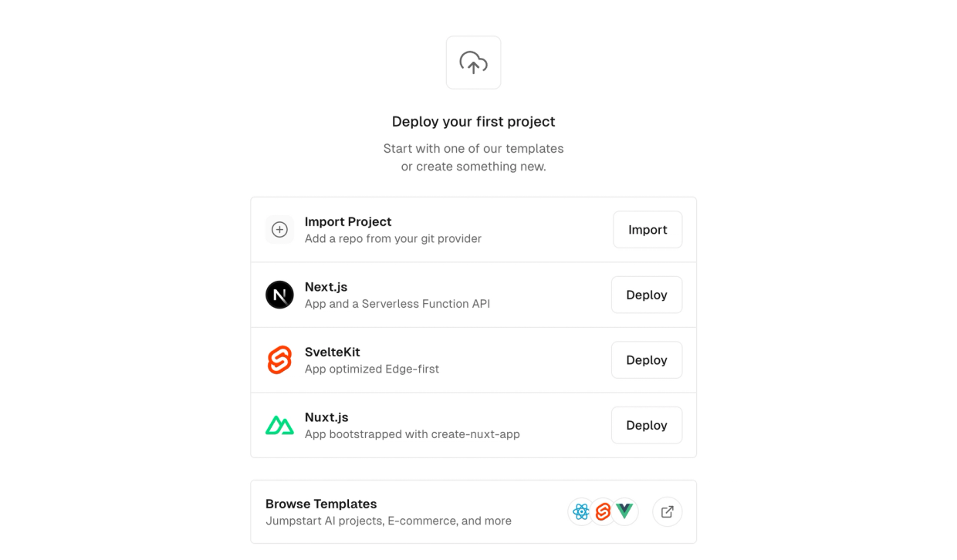Click the SvelteKit template title
The image size is (957, 560).
click(x=333, y=352)
